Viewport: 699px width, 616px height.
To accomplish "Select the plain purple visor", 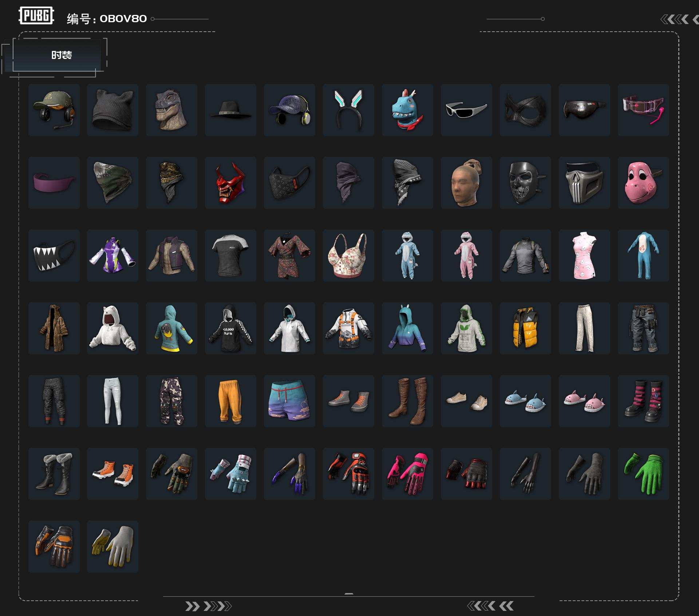I will click(x=54, y=183).
